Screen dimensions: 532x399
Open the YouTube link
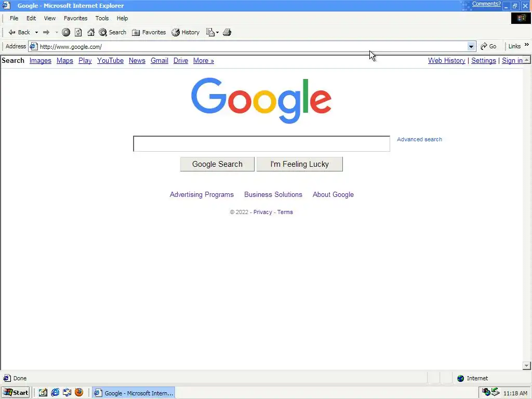point(110,60)
